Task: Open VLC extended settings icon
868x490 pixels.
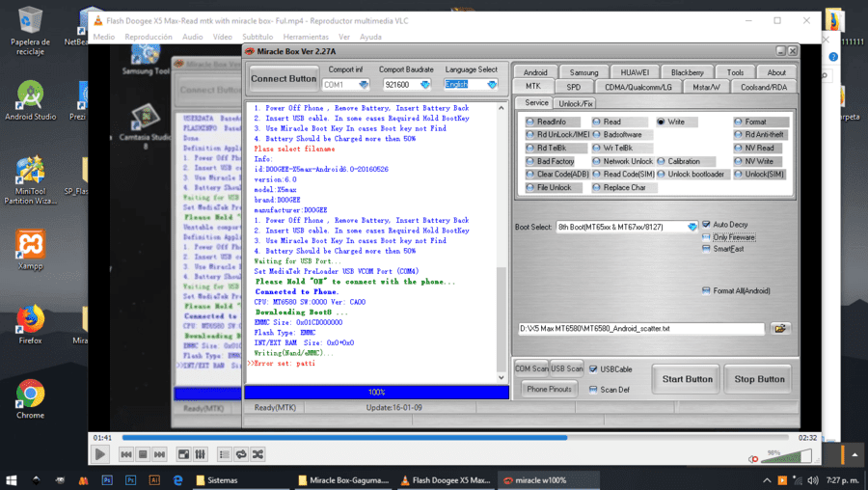Action: coord(200,454)
